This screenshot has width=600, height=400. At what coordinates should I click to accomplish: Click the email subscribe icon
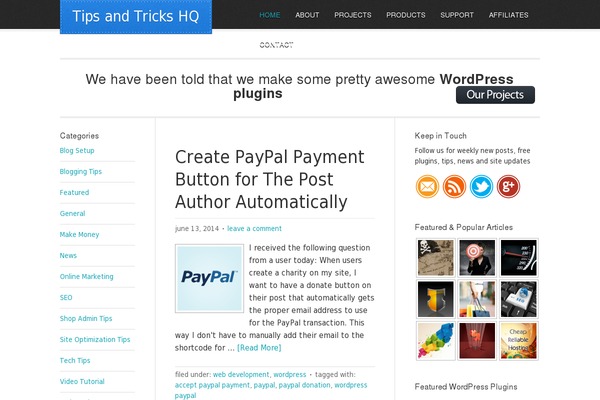coord(427,186)
